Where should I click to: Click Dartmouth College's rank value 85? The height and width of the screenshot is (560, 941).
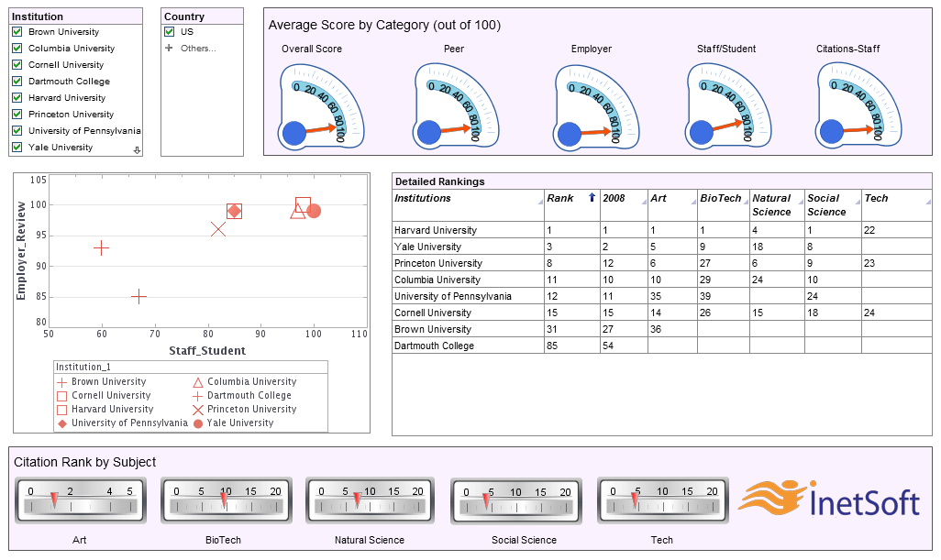(x=552, y=346)
